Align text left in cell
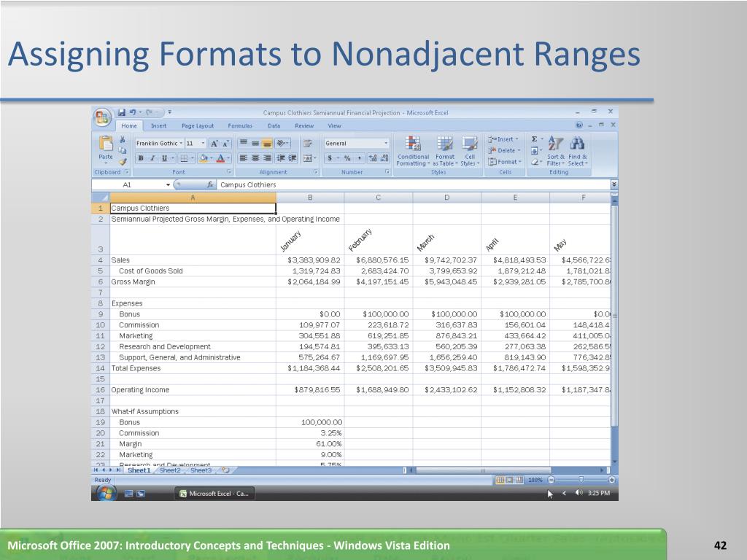 (x=243, y=158)
